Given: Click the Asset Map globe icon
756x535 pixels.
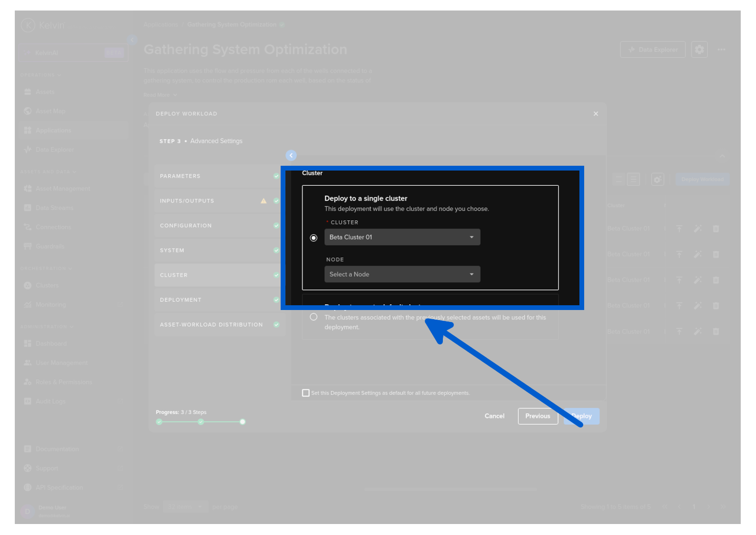Looking at the screenshot, I should 28,111.
